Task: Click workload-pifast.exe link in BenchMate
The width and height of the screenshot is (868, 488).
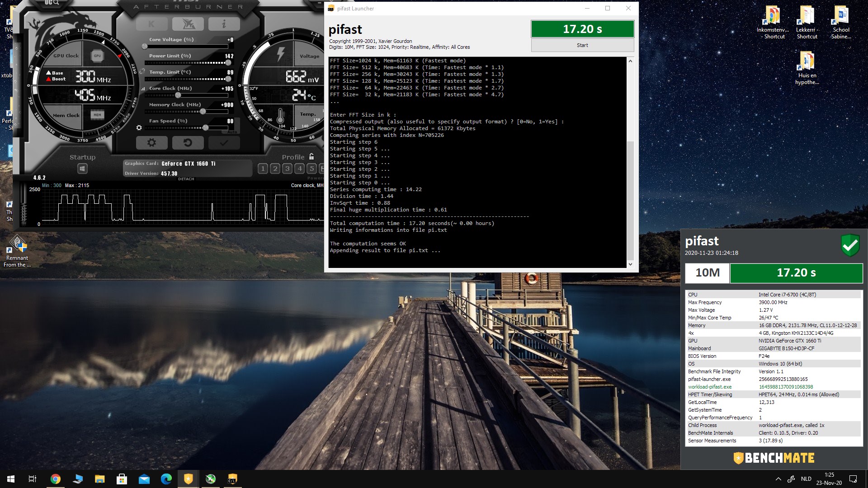Action: point(710,387)
